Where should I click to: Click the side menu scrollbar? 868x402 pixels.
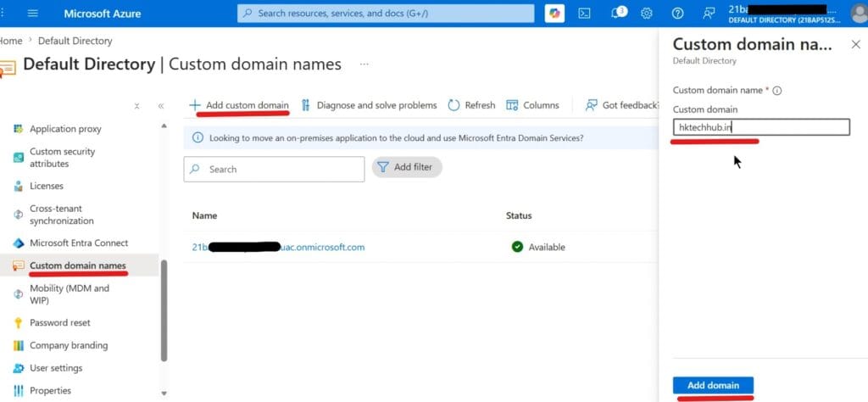coord(164,310)
